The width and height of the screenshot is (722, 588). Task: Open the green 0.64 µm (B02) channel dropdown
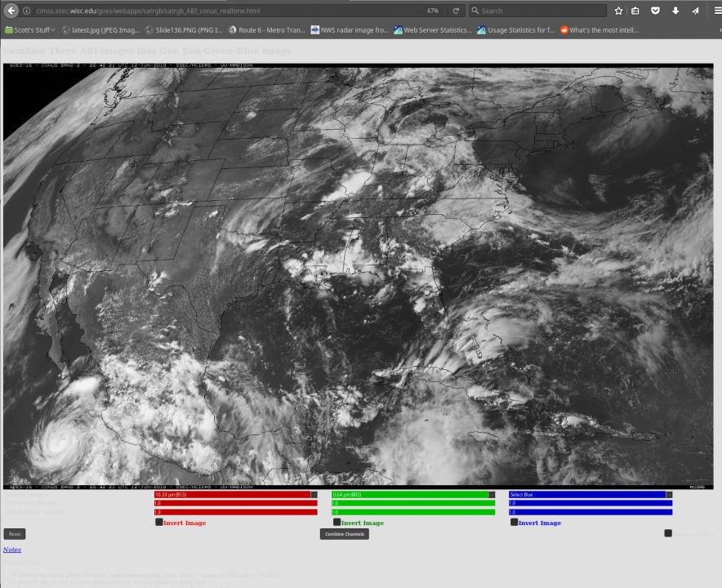pos(412,494)
